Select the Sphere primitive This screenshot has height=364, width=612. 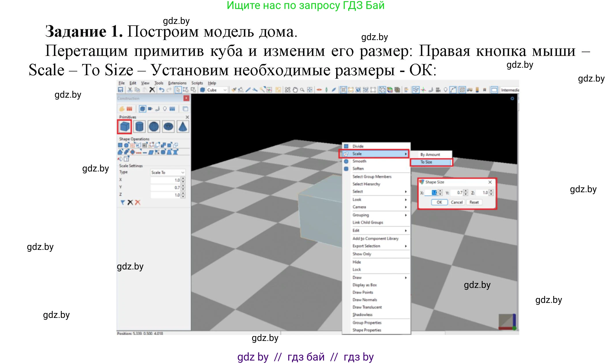click(154, 127)
